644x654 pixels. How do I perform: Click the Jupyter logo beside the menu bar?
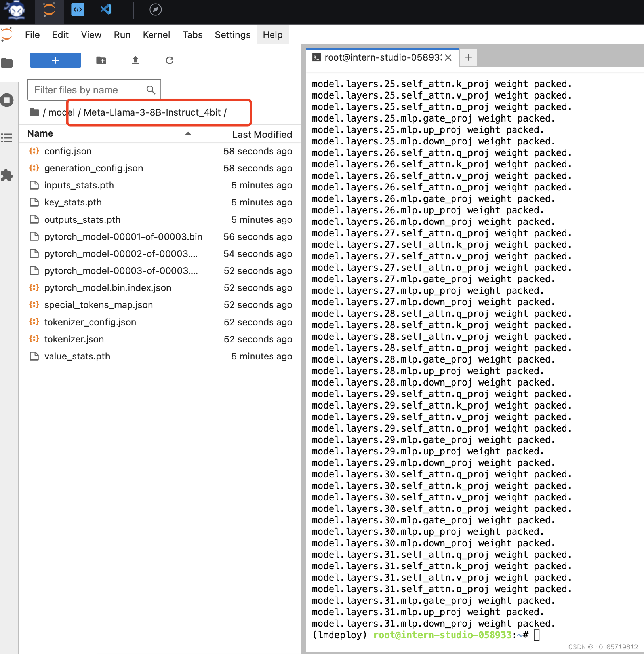tap(7, 34)
